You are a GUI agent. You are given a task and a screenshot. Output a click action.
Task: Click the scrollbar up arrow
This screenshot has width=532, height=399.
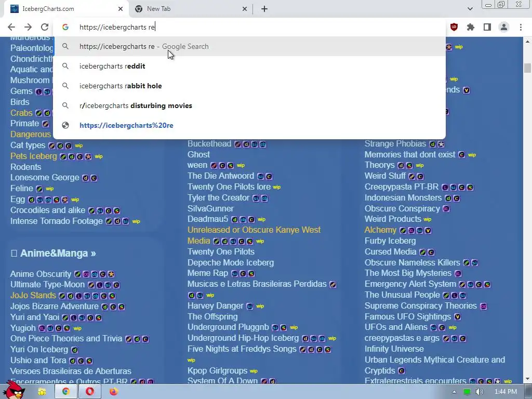coord(527,42)
